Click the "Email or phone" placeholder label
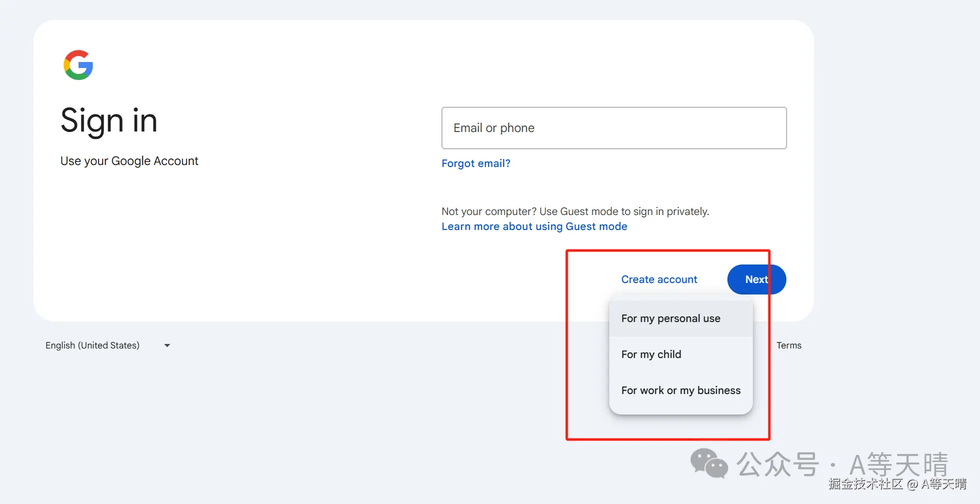 pos(494,128)
